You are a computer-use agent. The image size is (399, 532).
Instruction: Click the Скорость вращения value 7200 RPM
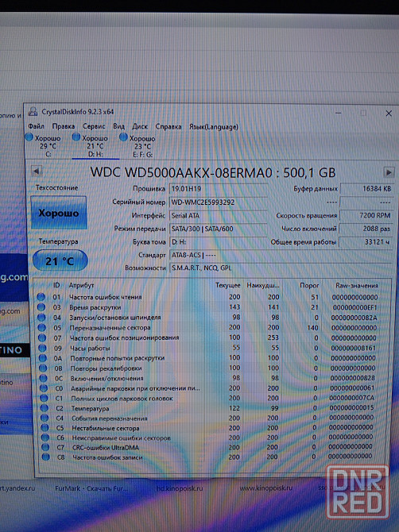tap(366, 215)
